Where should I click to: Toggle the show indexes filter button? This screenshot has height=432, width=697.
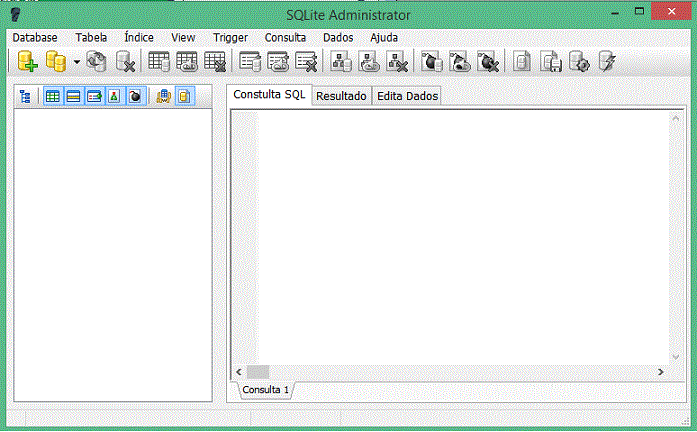pos(94,96)
